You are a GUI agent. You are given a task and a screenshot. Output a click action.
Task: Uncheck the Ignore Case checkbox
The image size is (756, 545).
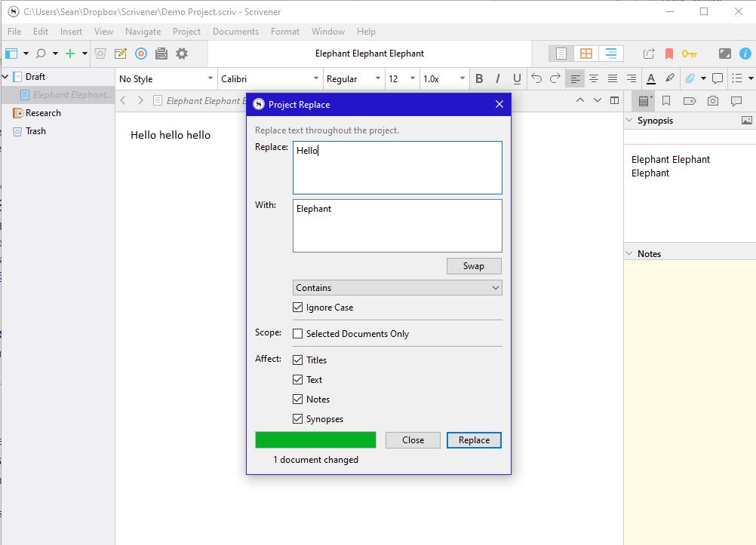coord(298,308)
